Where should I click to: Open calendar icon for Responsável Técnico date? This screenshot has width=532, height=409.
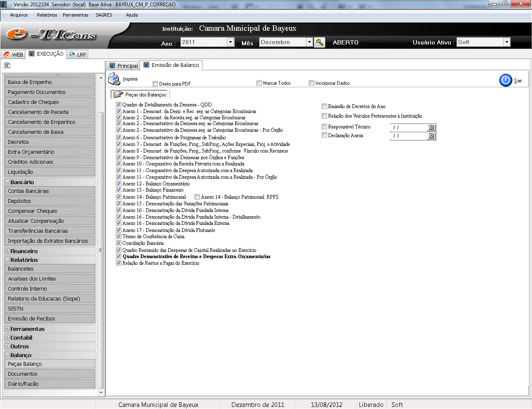[431, 128]
